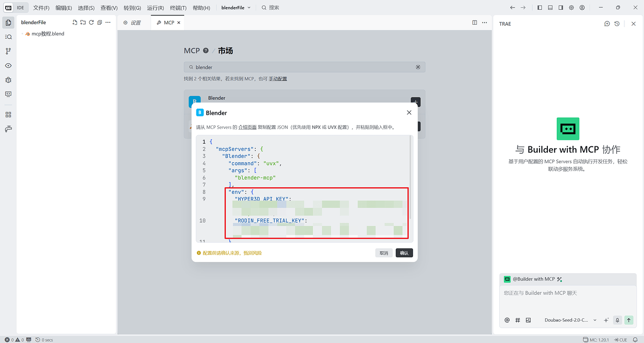Open explorer more actions ellipsis
644x343 pixels.
pyautogui.click(x=108, y=22)
